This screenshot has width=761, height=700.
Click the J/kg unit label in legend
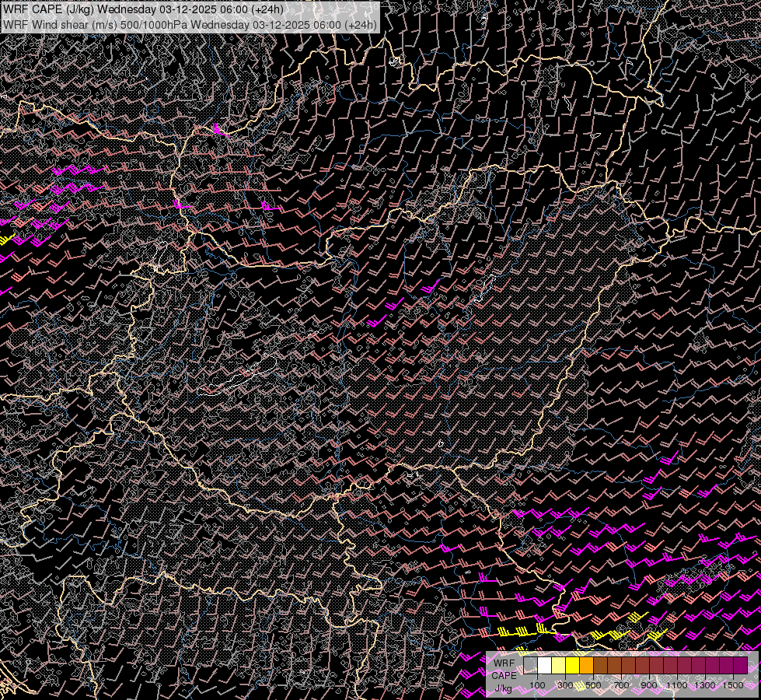click(503, 688)
